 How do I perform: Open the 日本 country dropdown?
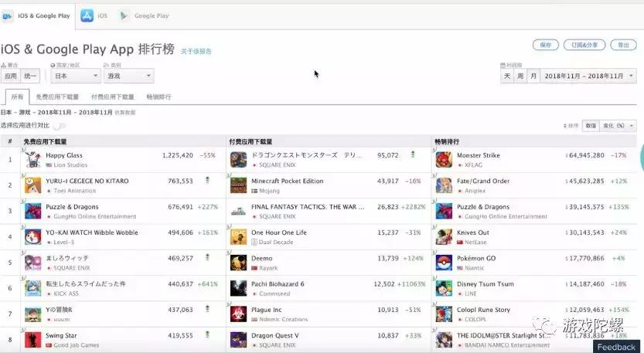pyautogui.click(x=76, y=76)
